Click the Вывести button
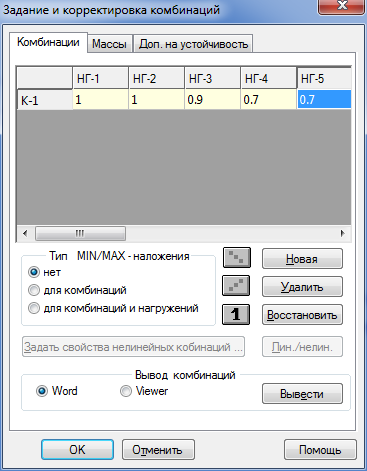The height and width of the screenshot is (471, 367). pyautogui.click(x=302, y=394)
